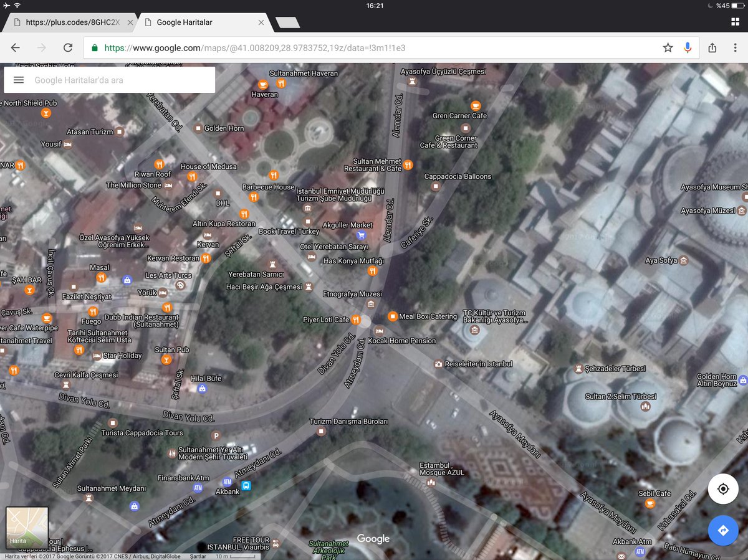This screenshot has width=748, height=560.
Task: Tap Hacı Beşir Ağa Çeşmesi marker
Action: pyautogui.click(x=308, y=286)
